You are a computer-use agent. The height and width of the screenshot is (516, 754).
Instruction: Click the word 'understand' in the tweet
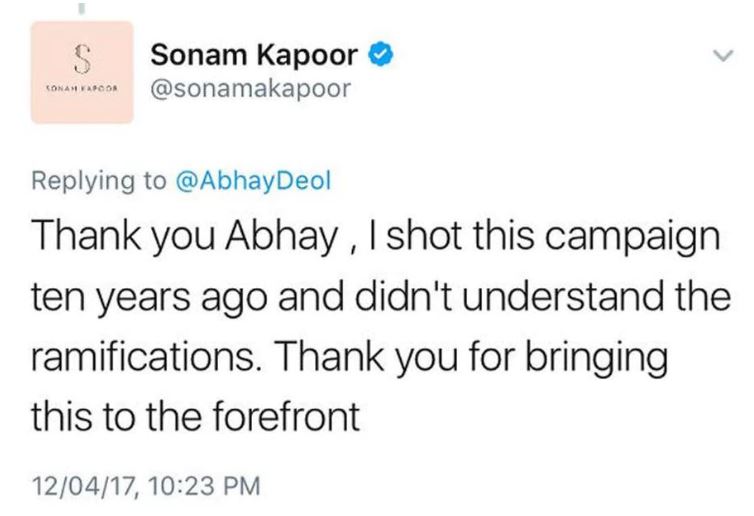(x=575, y=294)
